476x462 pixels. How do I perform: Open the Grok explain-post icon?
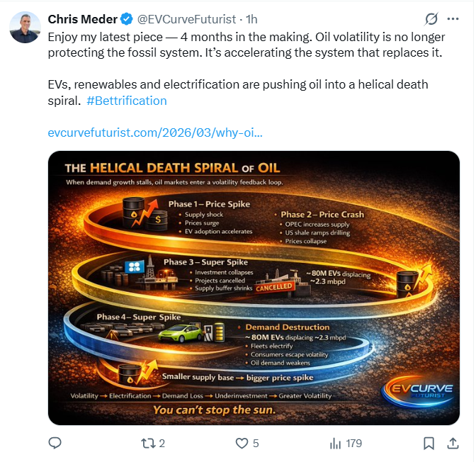click(430, 19)
